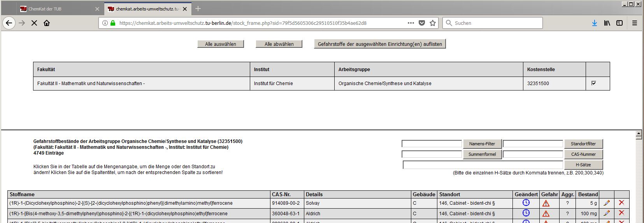This screenshot has height=223, width=644.
Task: Sort the table by CAS-Nr. column header
Action: [x=281, y=194]
